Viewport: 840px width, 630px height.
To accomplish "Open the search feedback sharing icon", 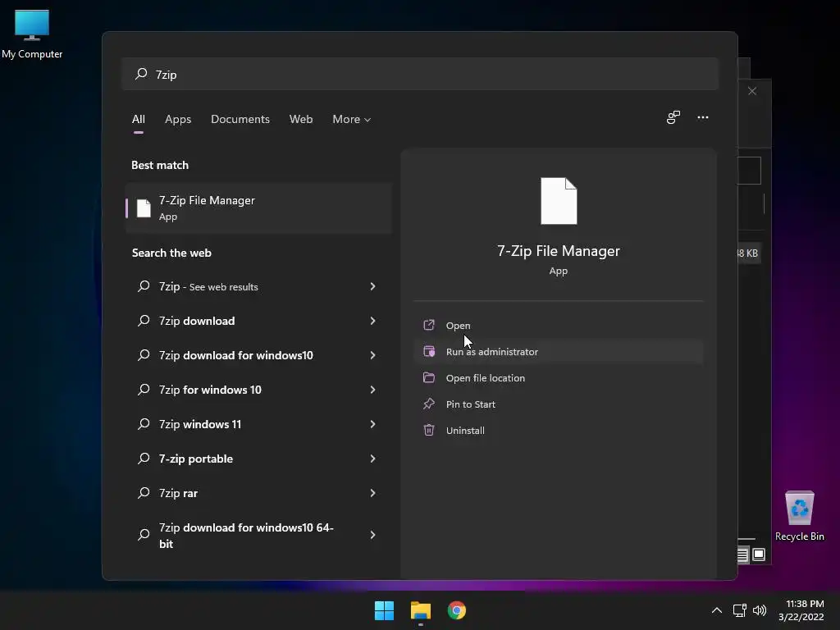I will point(673,117).
